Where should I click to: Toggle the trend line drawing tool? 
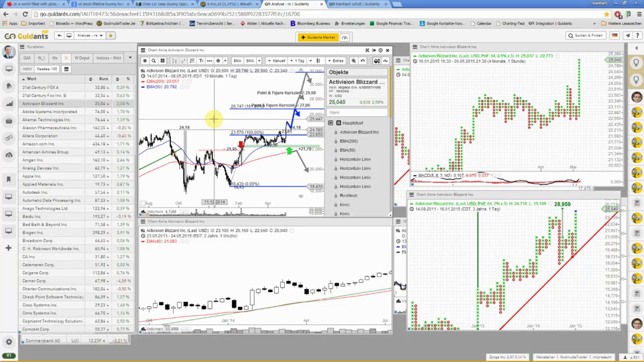[x=183, y=61]
